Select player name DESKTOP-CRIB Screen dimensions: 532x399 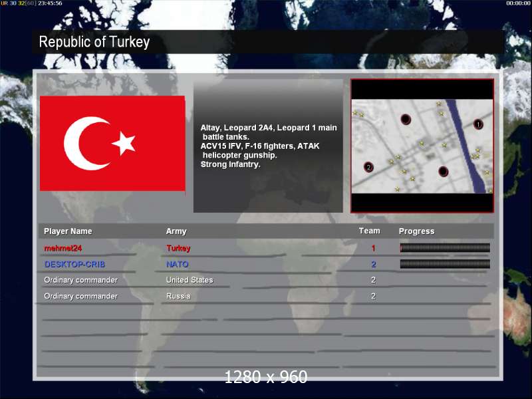coord(74,264)
